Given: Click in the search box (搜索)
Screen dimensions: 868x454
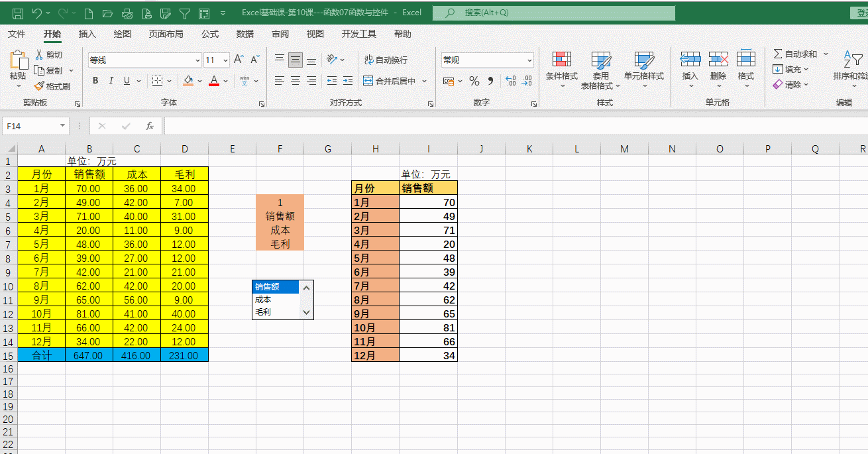Looking at the screenshot, I should pyautogui.click(x=554, y=13).
